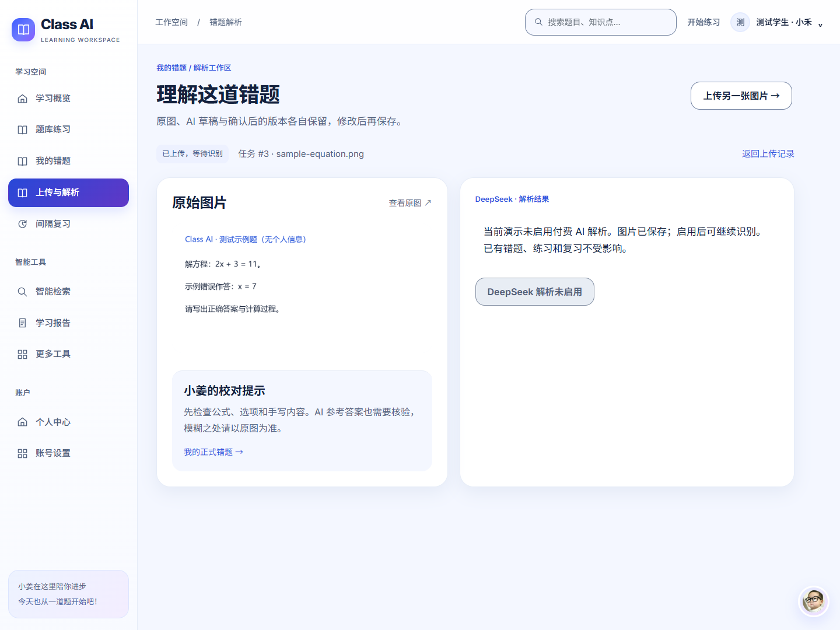Open the 账号设置 menu label
The image size is (840, 630).
pos(53,453)
